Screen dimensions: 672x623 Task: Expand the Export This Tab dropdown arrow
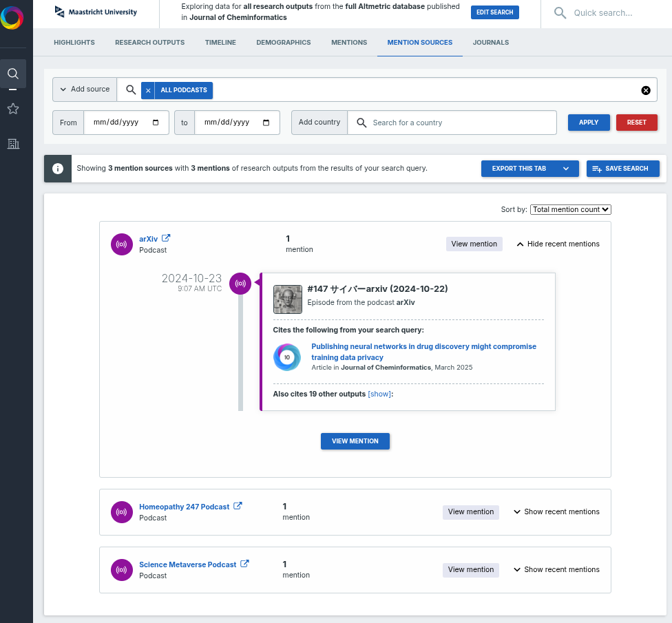(566, 169)
